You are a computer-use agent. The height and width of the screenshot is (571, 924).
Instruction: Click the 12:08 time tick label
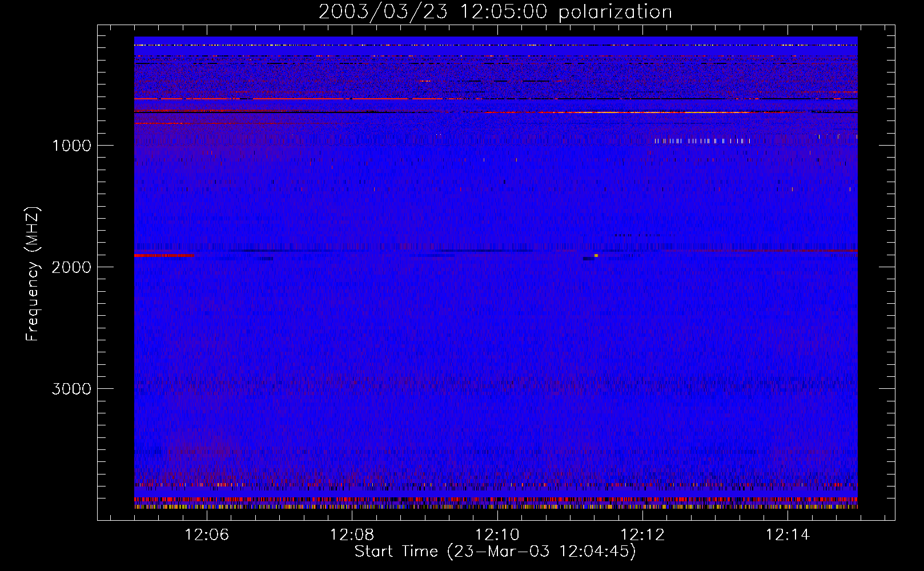[352, 535]
